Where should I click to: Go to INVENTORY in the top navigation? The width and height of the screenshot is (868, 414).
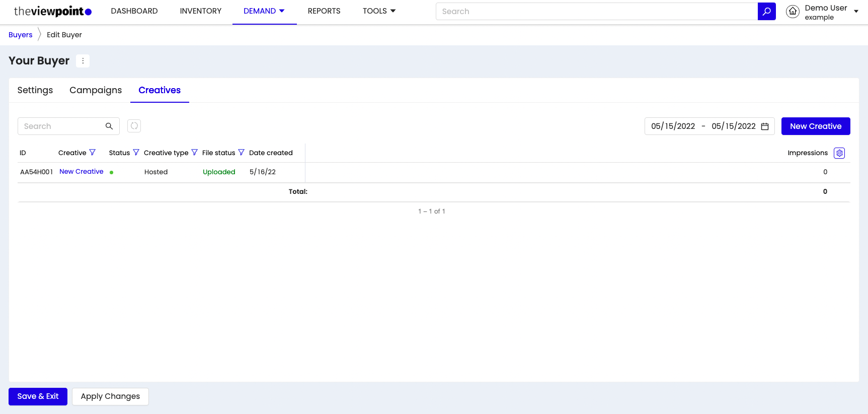[201, 11]
